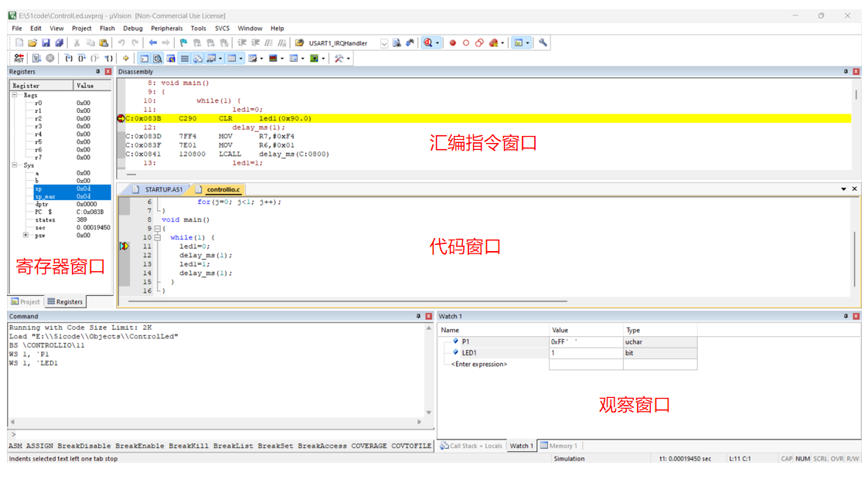Open the USART1_IRQHandler find dropdown
Image resolution: width=868 pixels, height=479 pixels.
point(383,44)
